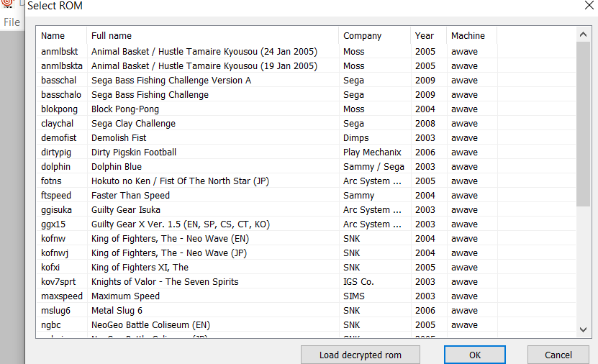Image resolution: width=598 pixels, height=364 pixels.
Task: Select Sega Clay Challenge row
Action: 306,124
